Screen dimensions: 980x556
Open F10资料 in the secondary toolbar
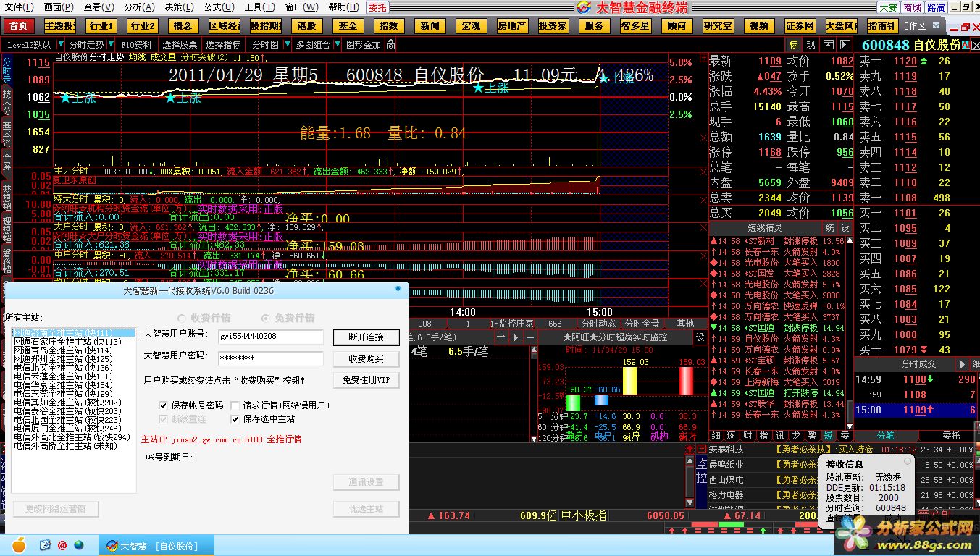pos(136,45)
